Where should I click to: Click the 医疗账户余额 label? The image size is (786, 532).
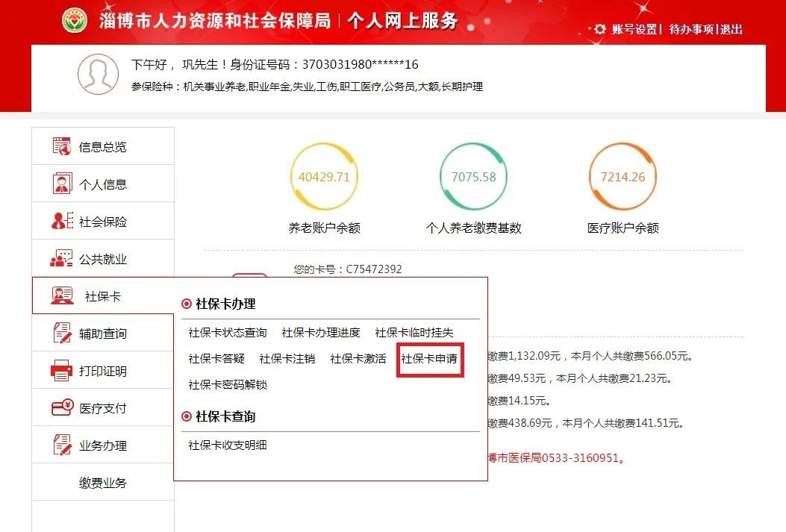pyautogui.click(x=623, y=228)
